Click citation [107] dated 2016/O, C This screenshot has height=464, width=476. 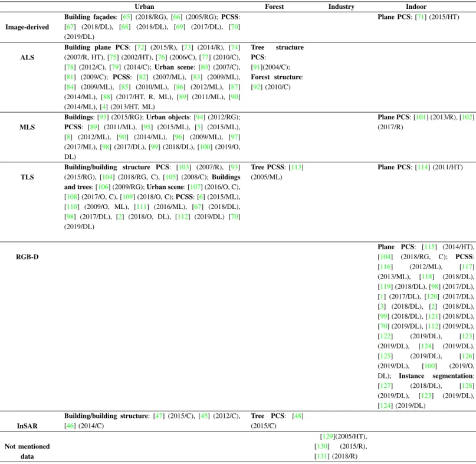point(195,187)
